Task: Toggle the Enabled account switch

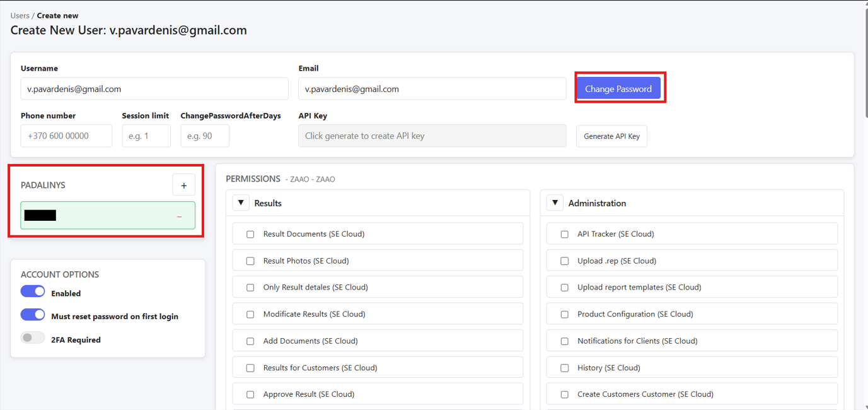Action: [x=33, y=291]
